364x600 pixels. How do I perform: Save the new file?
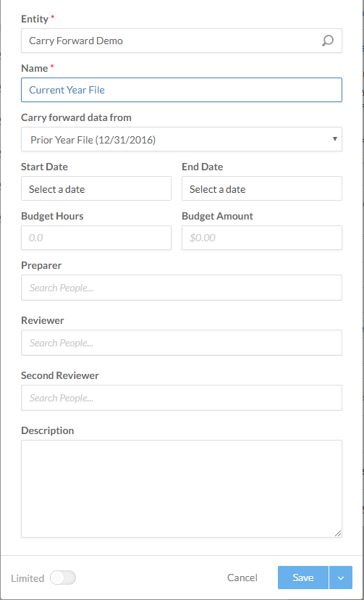click(303, 578)
